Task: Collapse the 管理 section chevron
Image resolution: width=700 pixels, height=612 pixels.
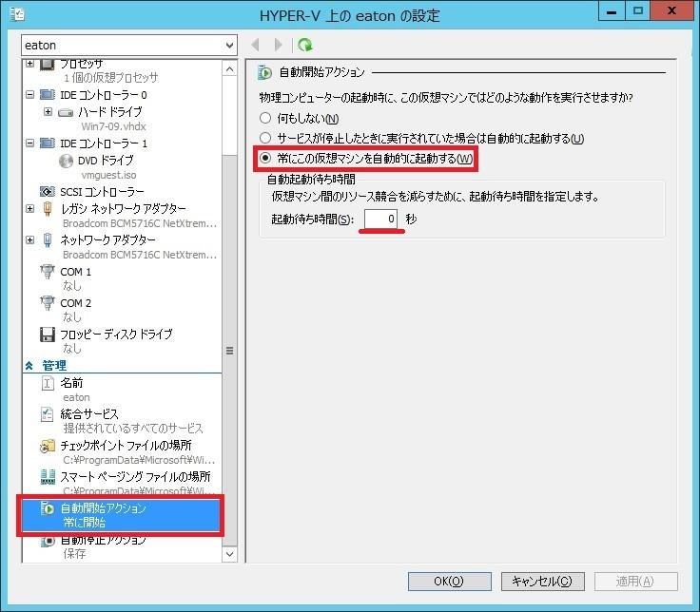Action: pos(29,366)
